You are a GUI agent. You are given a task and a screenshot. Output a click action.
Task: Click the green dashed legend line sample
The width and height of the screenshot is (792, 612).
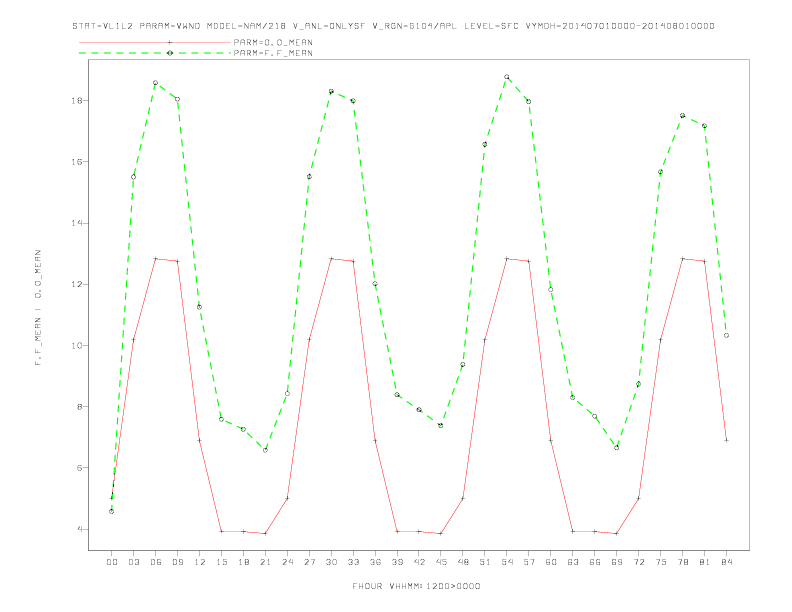pos(155,53)
